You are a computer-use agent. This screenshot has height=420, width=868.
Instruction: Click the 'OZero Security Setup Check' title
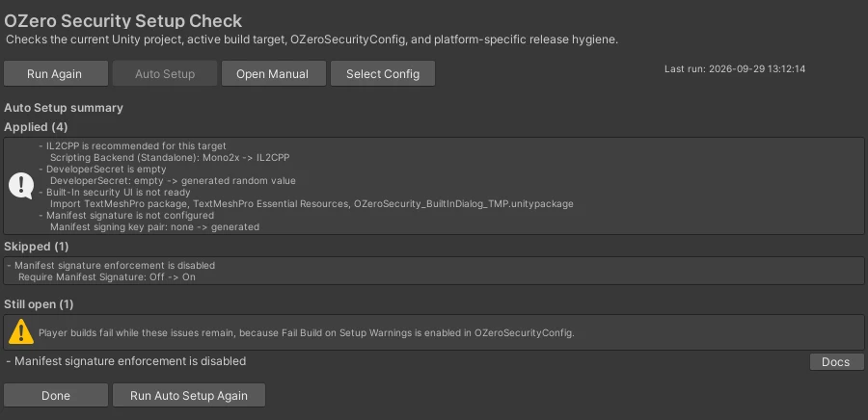point(122,21)
